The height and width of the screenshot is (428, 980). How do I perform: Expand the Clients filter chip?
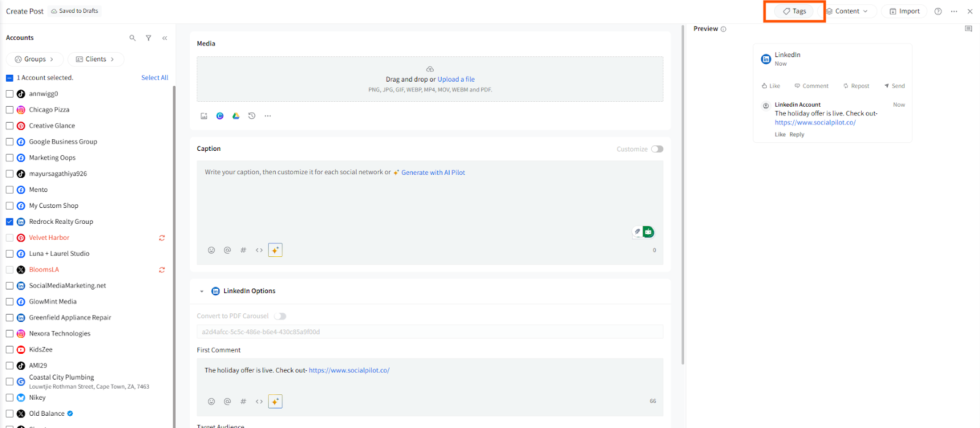coord(96,59)
